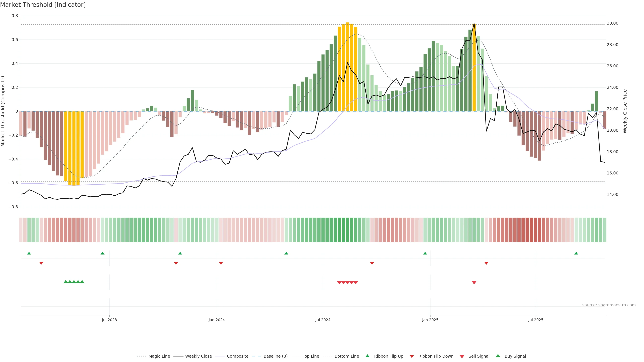The height and width of the screenshot is (362, 644).
Task: Click the Buy Signal legend icon
Action: pyautogui.click(x=498, y=356)
